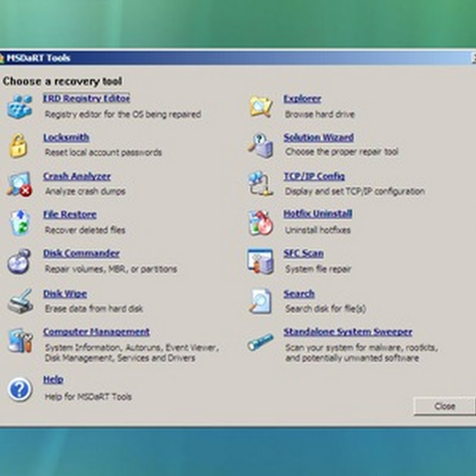The height and width of the screenshot is (476, 476).
Task: Click the text 'Registry editor for the OS being repaired'
Action: (x=123, y=114)
